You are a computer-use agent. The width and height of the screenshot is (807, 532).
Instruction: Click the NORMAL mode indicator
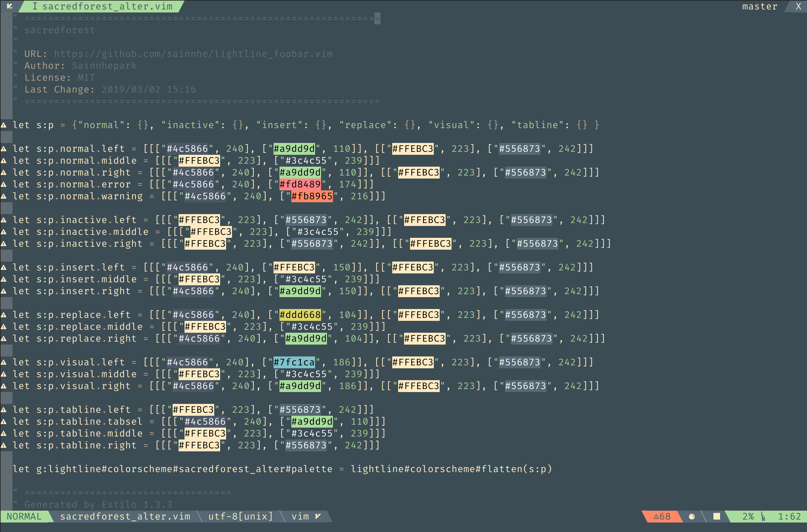(x=24, y=516)
